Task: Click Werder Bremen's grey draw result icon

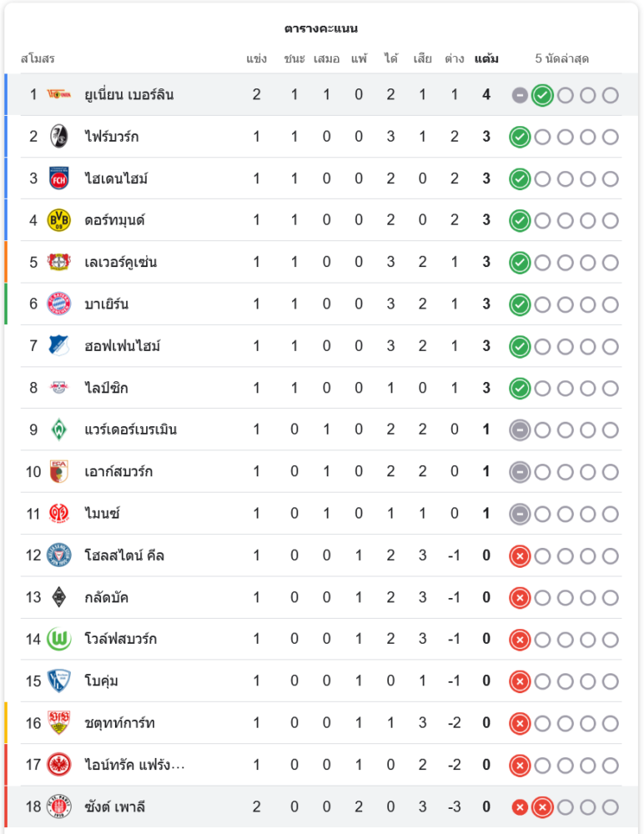Action: (520, 430)
